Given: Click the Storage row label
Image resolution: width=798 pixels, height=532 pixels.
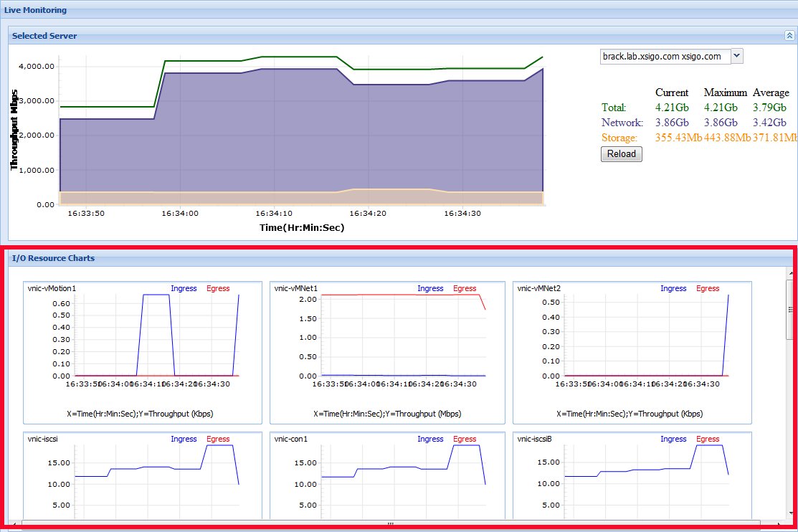Looking at the screenshot, I should click(x=619, y=138).
